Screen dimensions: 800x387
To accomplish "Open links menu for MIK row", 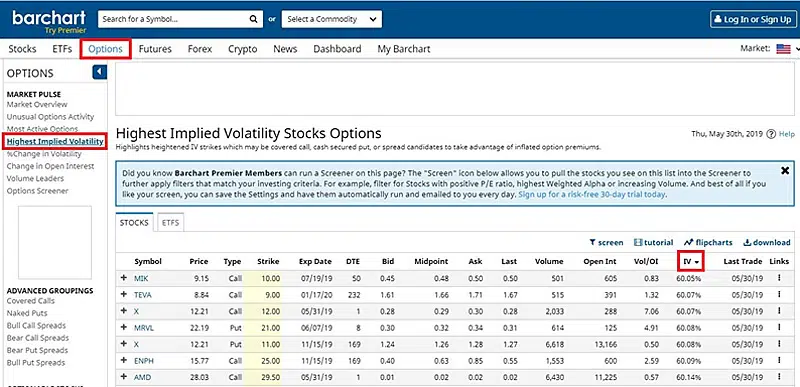I will [x=779, y=278].
